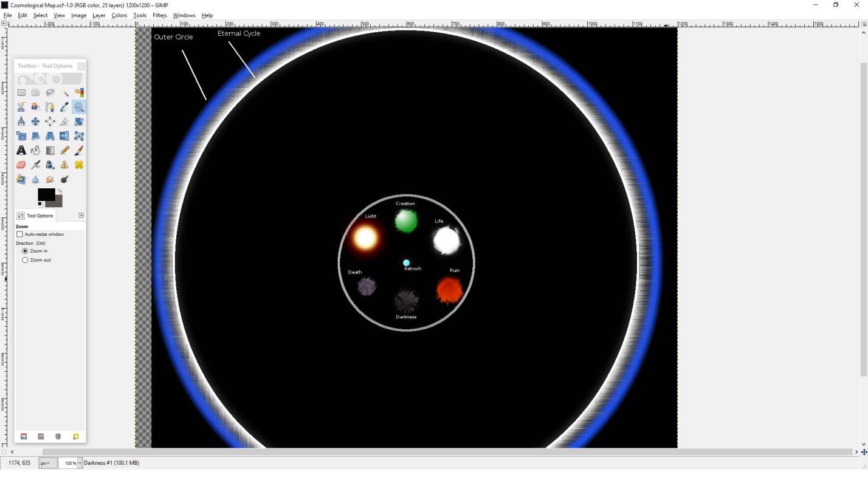Select the Flip tool
This screenshot has width=868, height=486.
[x=64, y=136]
